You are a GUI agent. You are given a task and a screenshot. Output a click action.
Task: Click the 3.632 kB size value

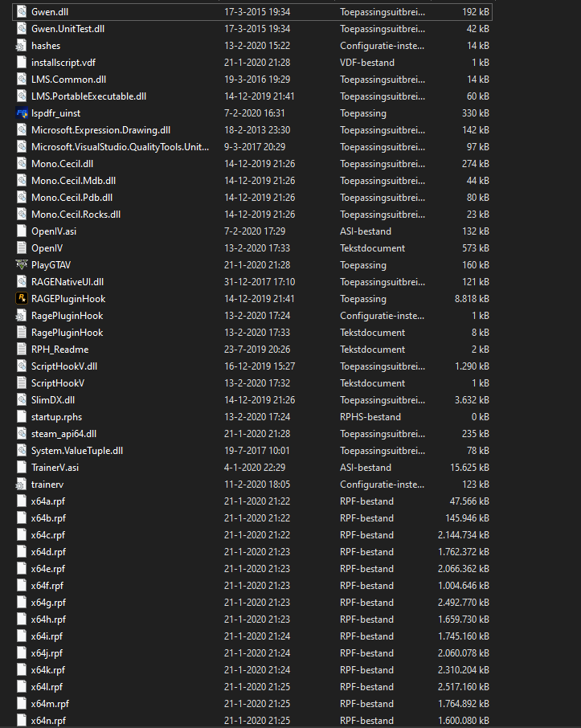pyautogui.click(x=472, y=399)
